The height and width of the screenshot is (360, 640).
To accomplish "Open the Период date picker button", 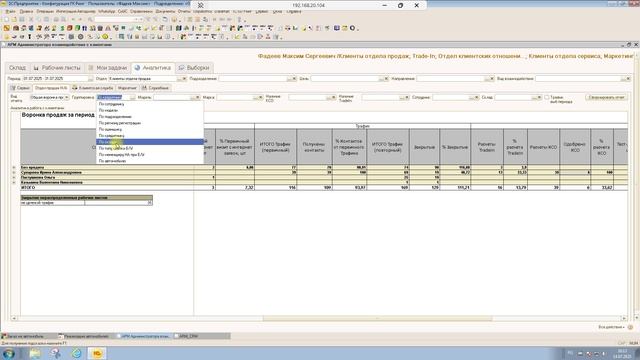I will (91, 79).
